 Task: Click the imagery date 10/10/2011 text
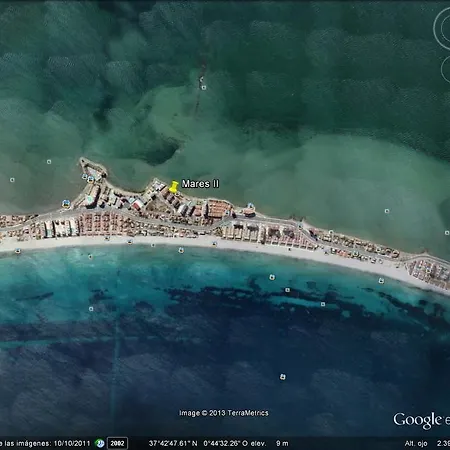[72, 443]
